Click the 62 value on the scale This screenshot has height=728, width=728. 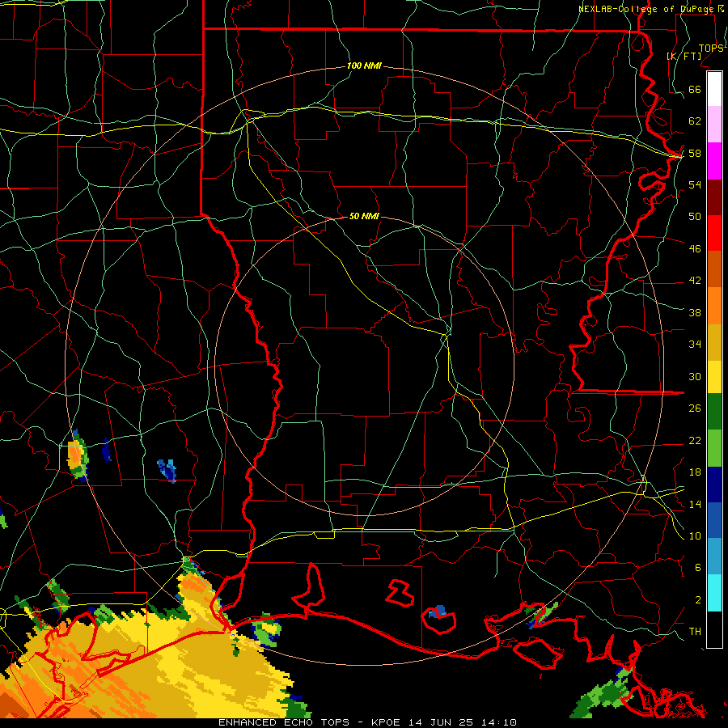coord(695,121)
